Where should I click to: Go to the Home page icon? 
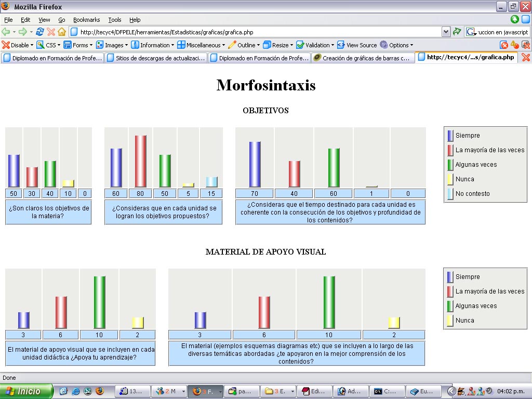click(x=62, y=32)
